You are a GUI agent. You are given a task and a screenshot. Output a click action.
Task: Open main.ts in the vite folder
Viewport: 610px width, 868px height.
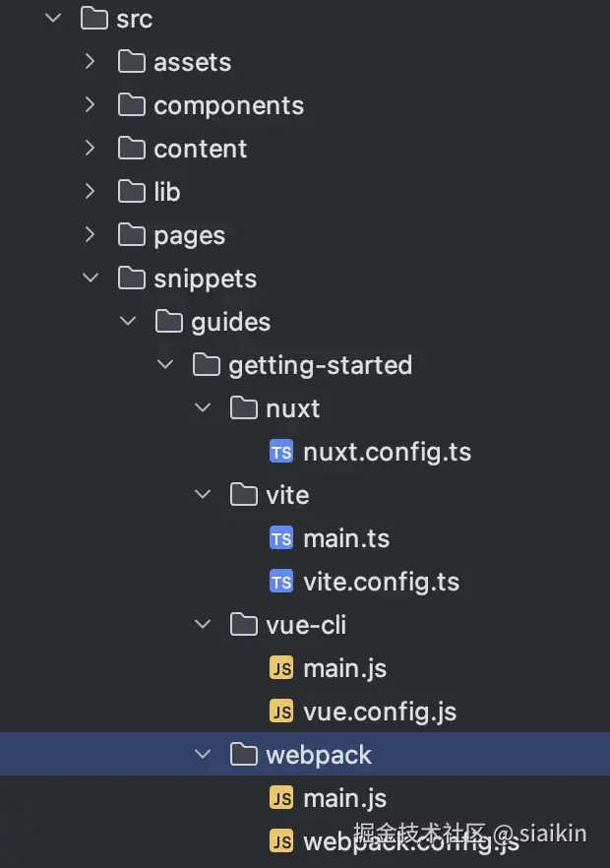(345, 539)
